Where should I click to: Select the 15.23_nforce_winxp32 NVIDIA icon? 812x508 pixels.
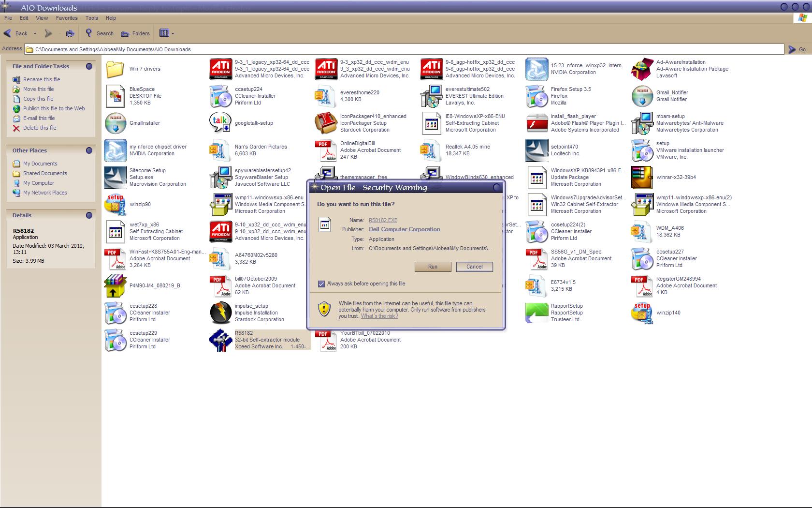point(536,69)
